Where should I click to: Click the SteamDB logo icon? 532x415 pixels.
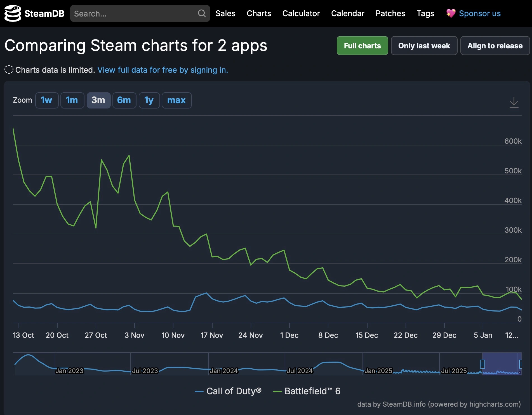13,13
